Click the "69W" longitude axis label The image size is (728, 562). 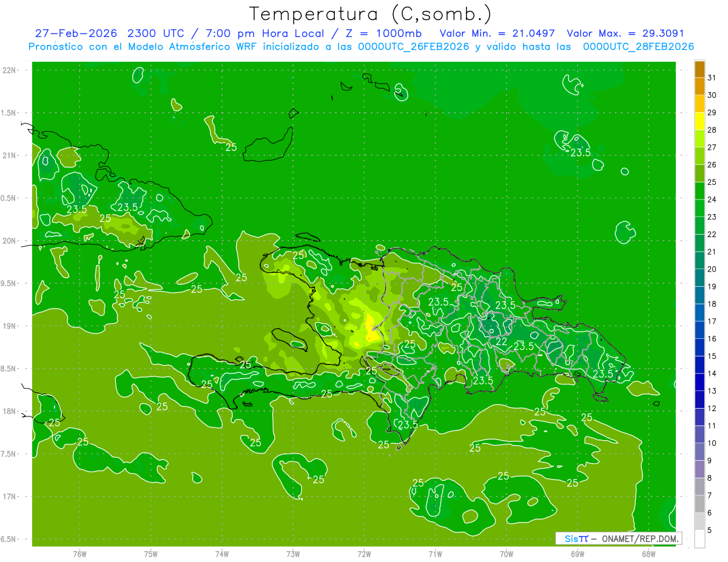[578, 554]
